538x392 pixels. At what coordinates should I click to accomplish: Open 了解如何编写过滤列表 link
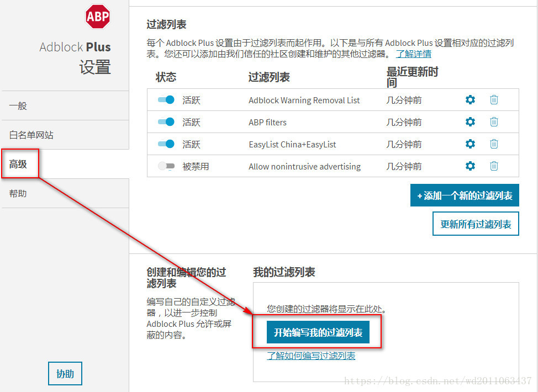point(311,356)
